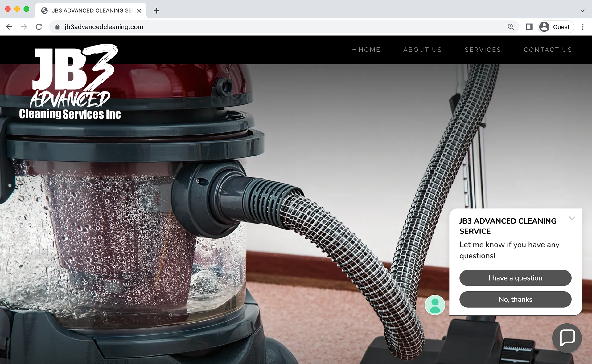Go to ABOUT US page
This screenshot has width=592, height=364.
click(422, 50)
